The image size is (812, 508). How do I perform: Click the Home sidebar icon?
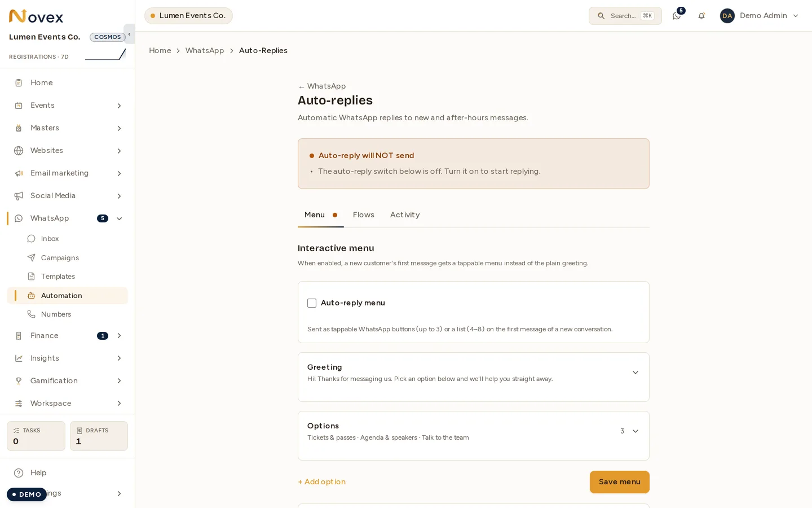19,83
